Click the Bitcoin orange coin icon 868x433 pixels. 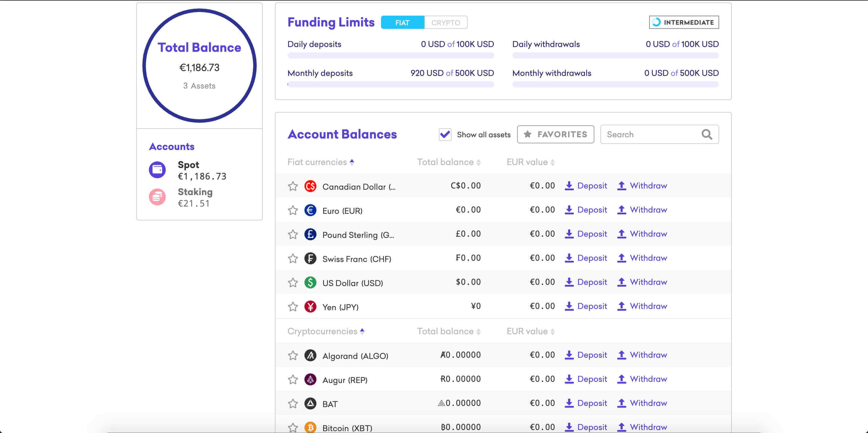coord(310,427)
